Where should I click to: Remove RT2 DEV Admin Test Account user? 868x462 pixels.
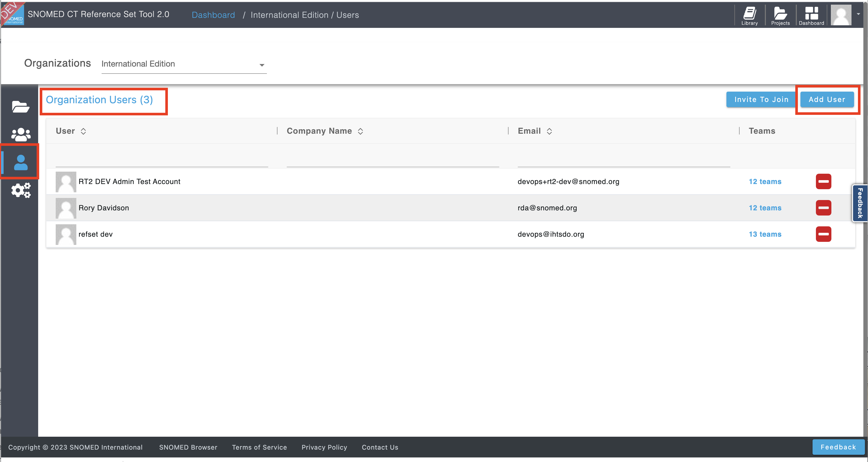[823, 181]
